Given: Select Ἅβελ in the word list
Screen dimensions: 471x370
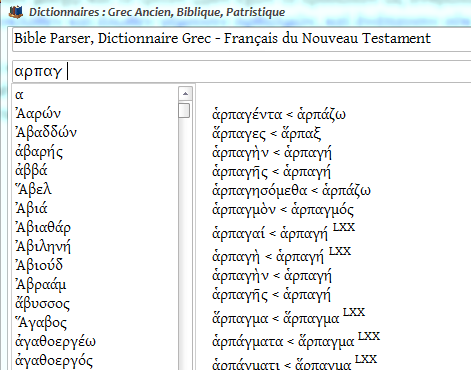Looking at the screenshot, I should 33,189.
